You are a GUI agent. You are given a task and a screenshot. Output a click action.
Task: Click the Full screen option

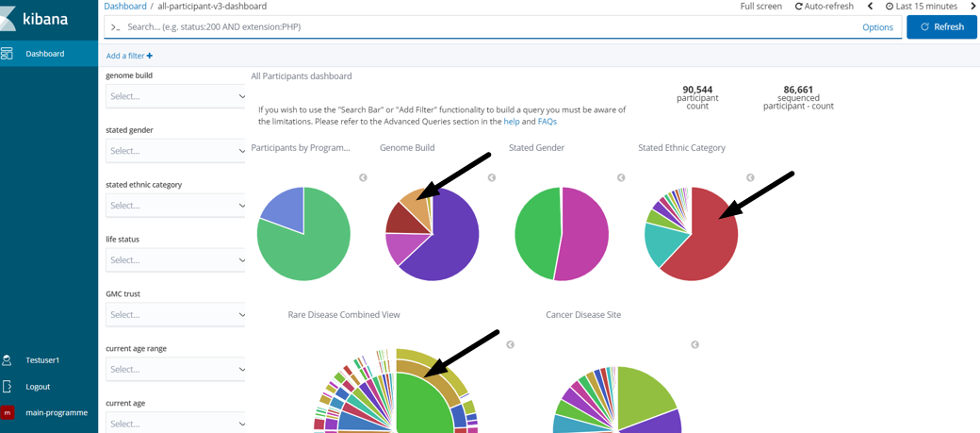click(x=760, y=7)
